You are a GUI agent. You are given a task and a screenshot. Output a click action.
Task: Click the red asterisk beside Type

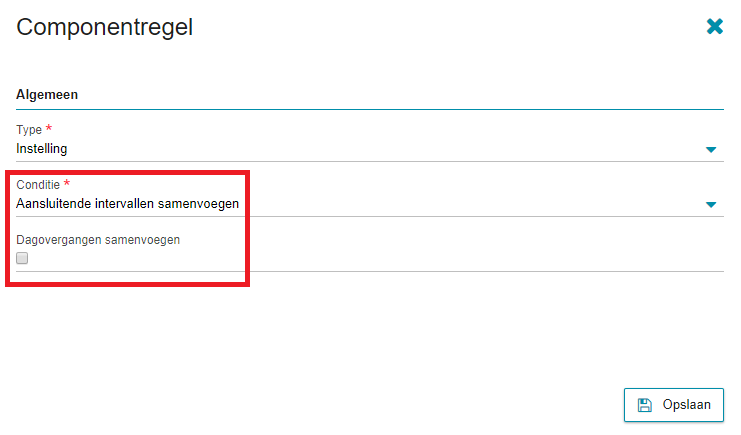pos(49,128)
